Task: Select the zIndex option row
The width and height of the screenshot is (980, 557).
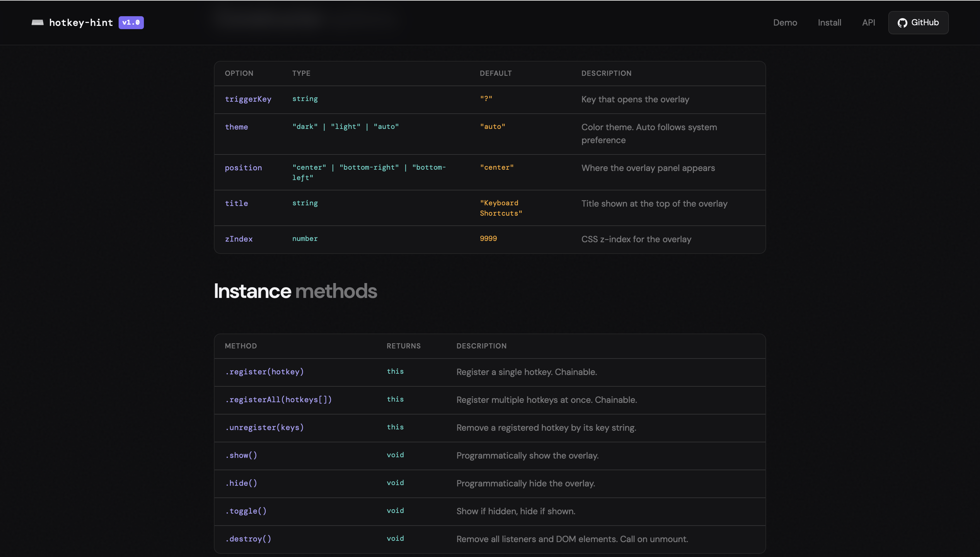Action: [x=239, y=239]
